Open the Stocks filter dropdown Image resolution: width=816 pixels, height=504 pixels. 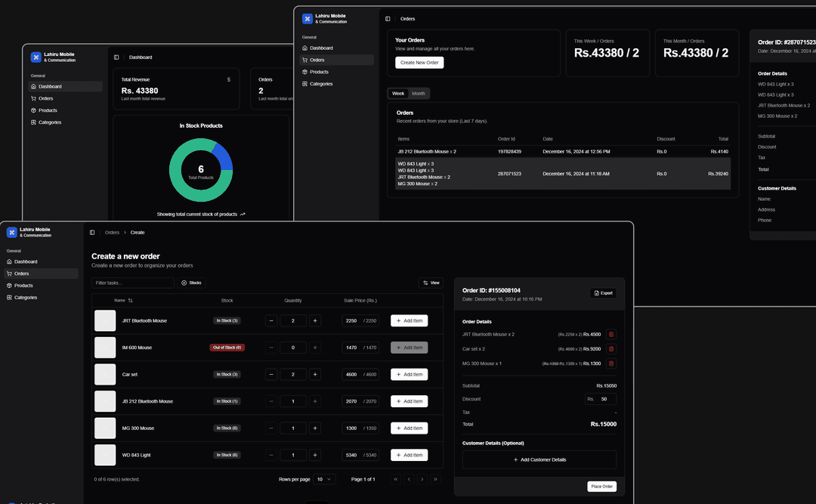[x=191, y=283]
